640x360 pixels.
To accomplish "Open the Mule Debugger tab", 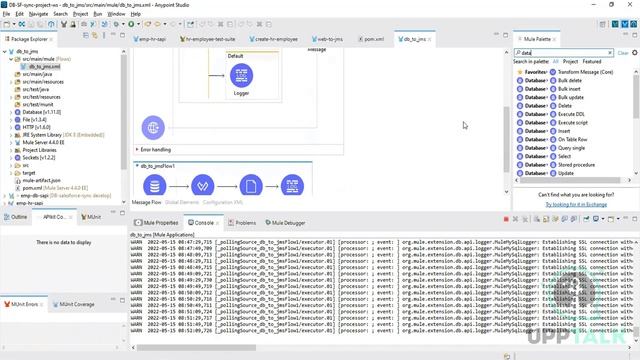I will [285, 223].
